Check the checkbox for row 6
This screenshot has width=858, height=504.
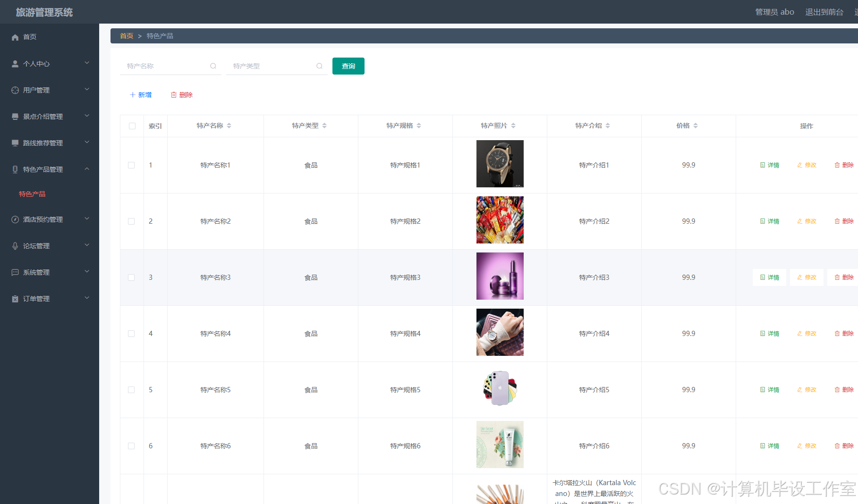click(131, 446)
